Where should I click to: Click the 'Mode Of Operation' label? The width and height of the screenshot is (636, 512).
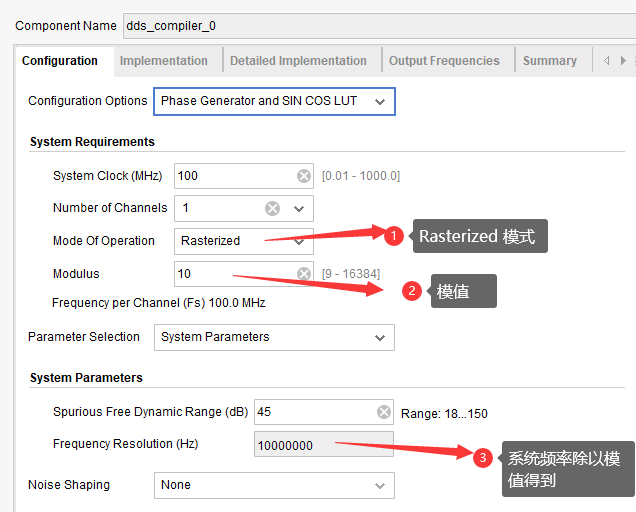103,241
